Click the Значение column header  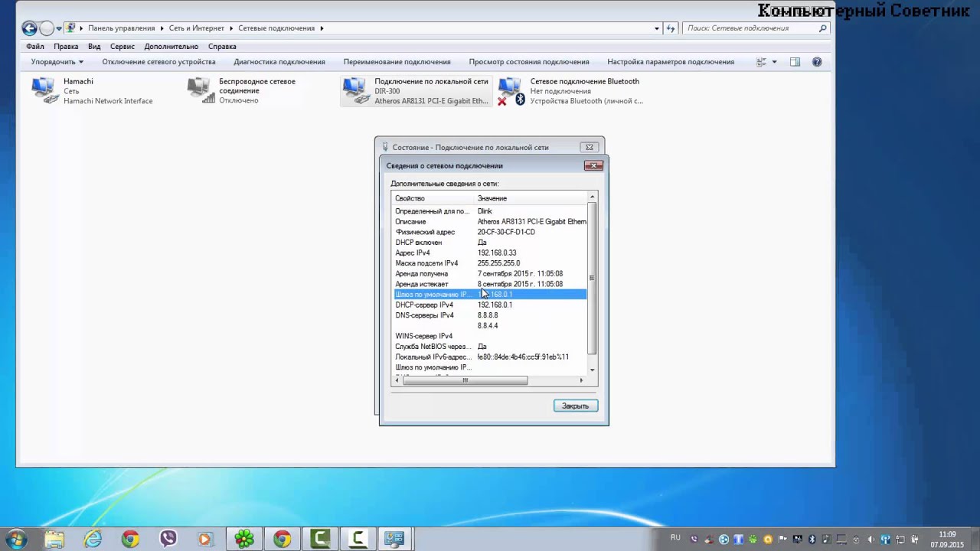click(492, 198)
